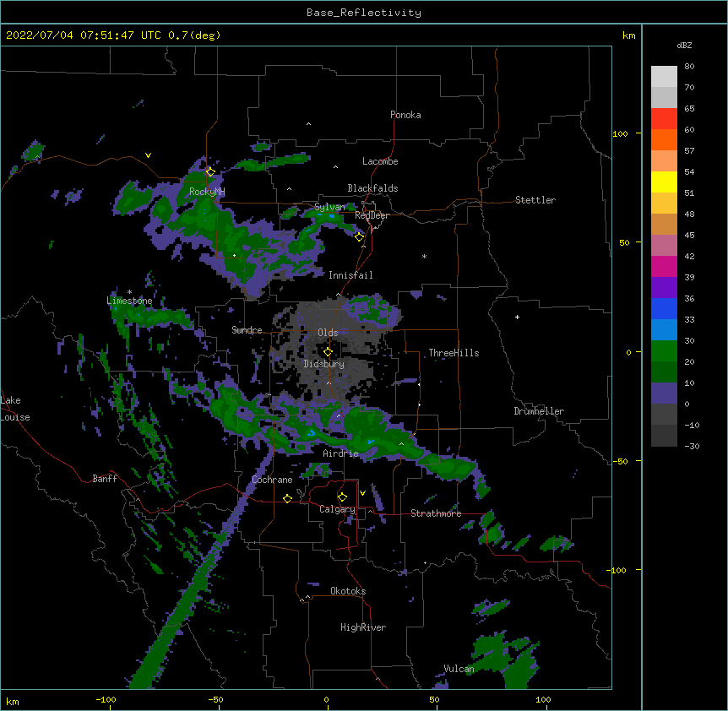
Task: Click the Calgary label
Action: 338,509
